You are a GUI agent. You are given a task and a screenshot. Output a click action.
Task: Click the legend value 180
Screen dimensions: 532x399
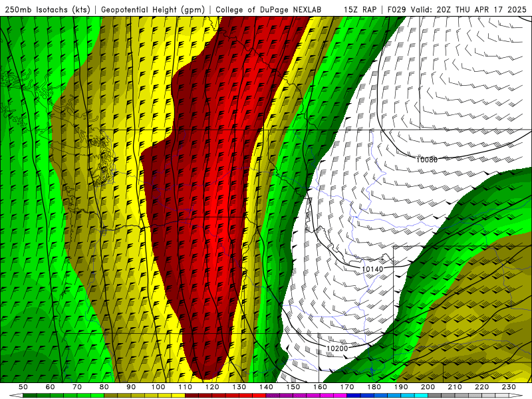tap(374, 387)
